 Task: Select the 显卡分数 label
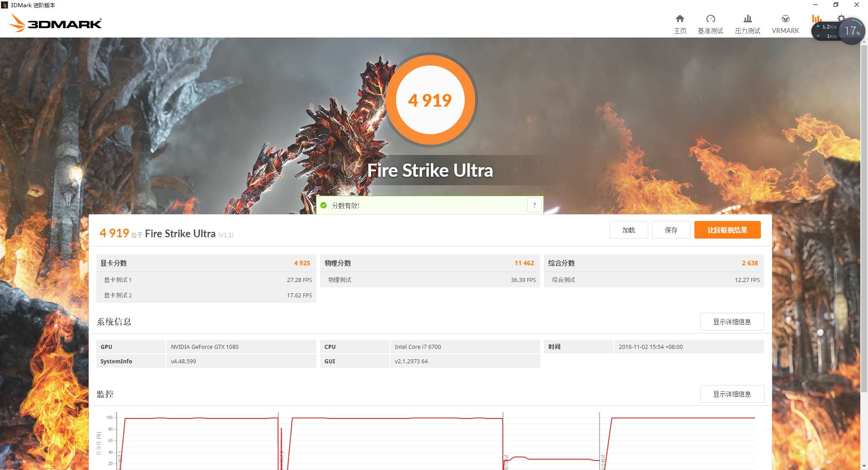point(113,263)
